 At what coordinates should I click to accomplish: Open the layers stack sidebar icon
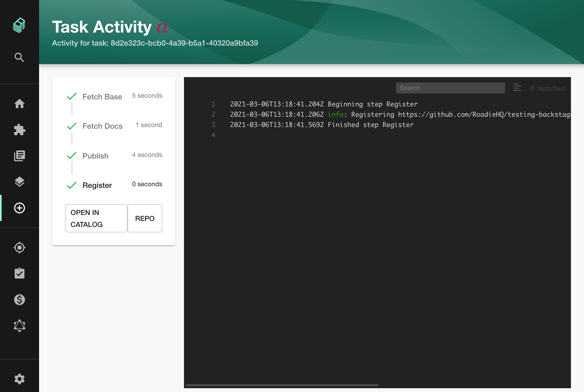pos(19,182)
